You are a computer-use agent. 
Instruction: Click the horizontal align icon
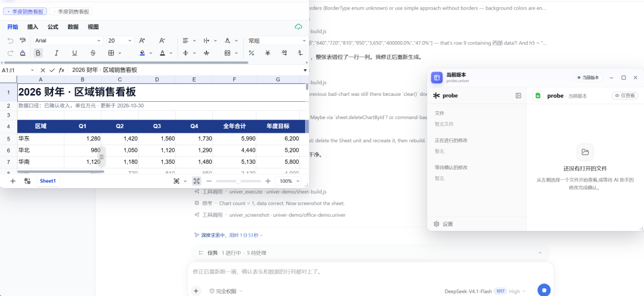(185, 40)
